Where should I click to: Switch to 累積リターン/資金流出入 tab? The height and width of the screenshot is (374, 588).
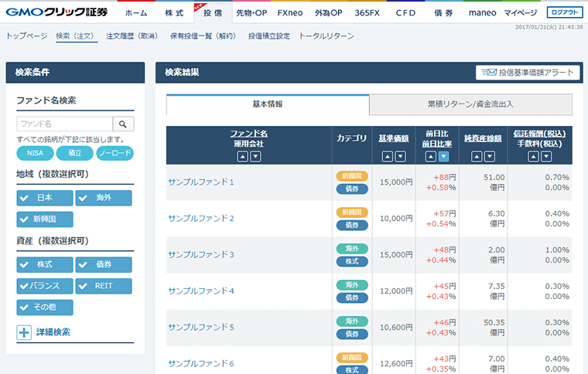470,104
